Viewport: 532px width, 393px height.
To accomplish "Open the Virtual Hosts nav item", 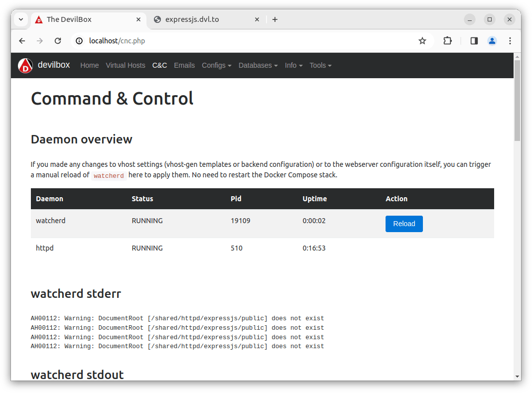I will 126,65.
